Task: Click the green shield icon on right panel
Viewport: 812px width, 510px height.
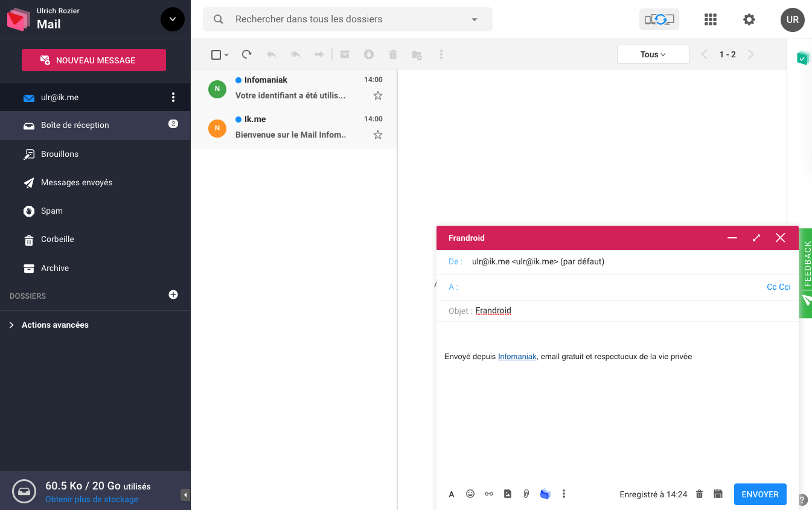Action: coord(802,58)
